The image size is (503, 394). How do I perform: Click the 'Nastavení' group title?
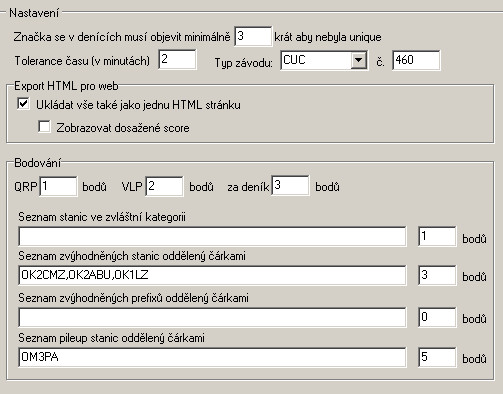coord(34,13)
